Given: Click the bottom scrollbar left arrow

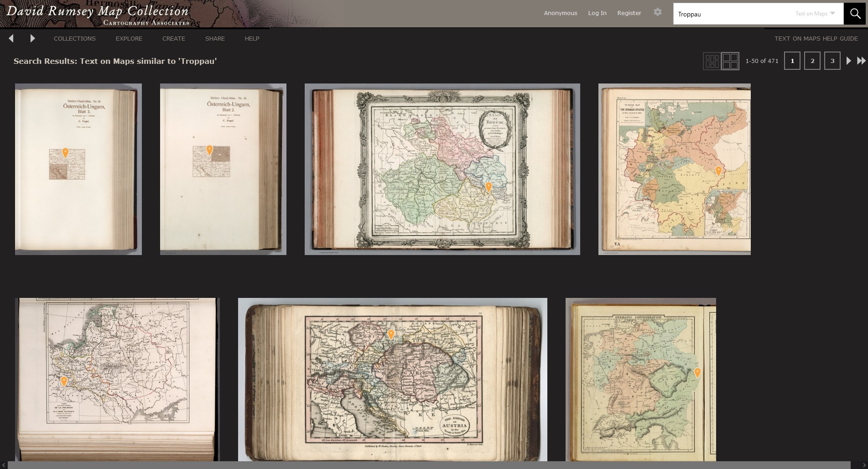Looking at the screenshot, I should [4, 465].
